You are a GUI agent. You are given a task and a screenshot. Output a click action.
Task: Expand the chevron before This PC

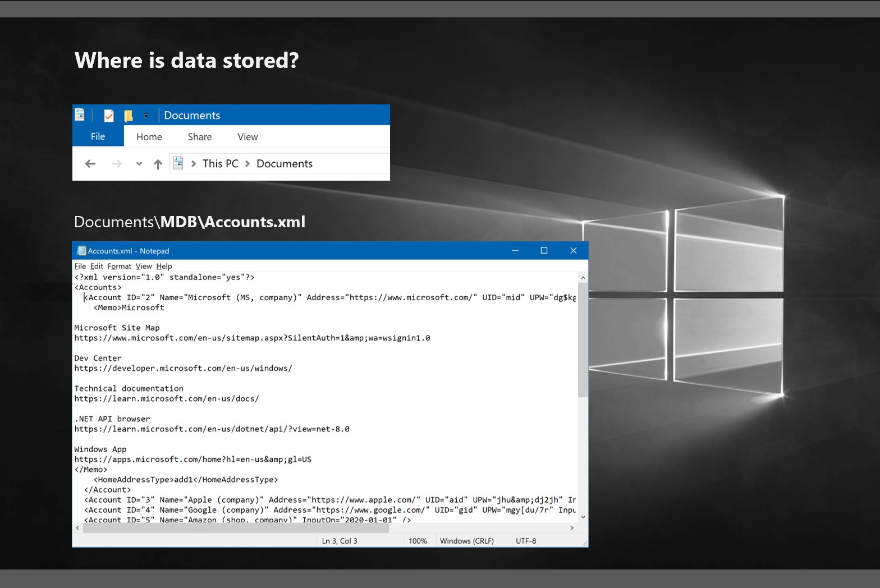(x=194, y=164)
